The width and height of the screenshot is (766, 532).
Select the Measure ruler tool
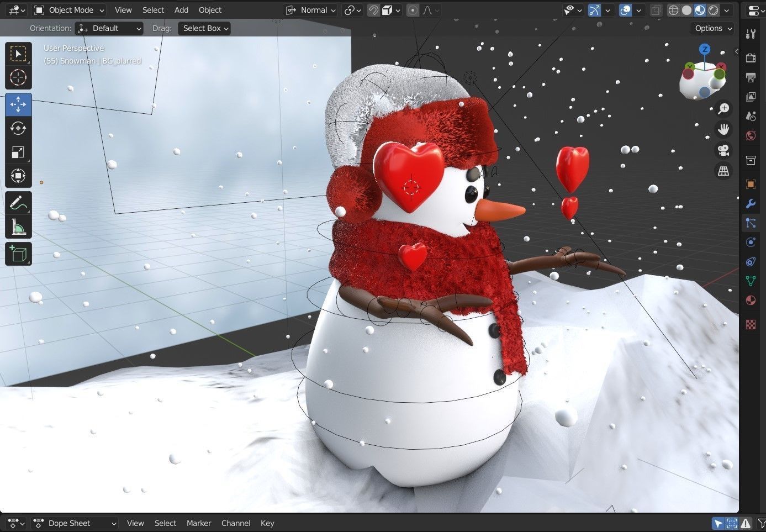[x=18, y=227]
